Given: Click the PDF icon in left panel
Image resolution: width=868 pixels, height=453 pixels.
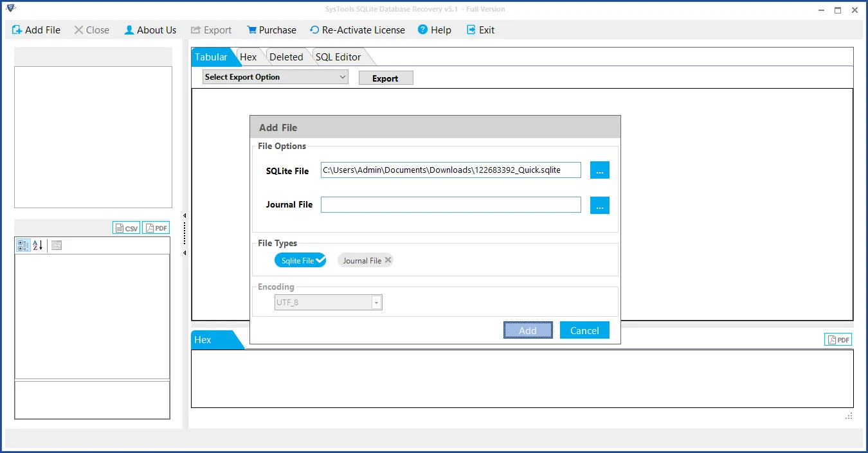Looking at the screenshot, I should [x=156, y=228].
